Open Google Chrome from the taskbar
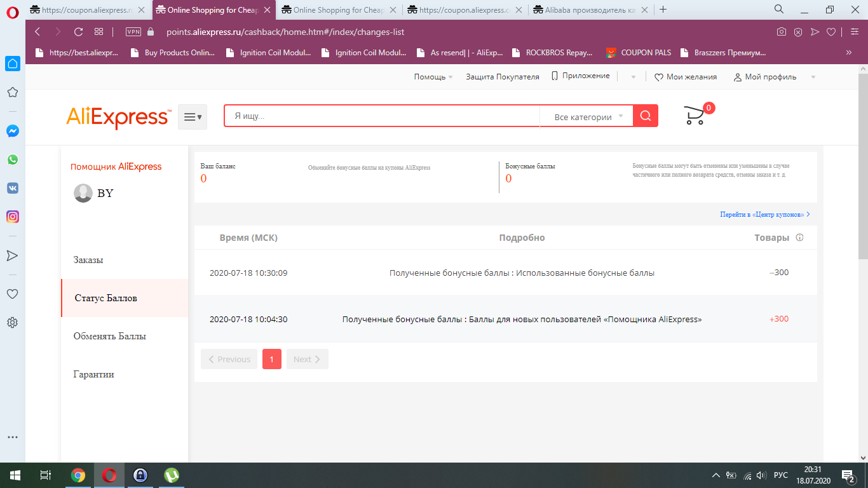Screen dimensions: 868x488 [x=78, y=475]
